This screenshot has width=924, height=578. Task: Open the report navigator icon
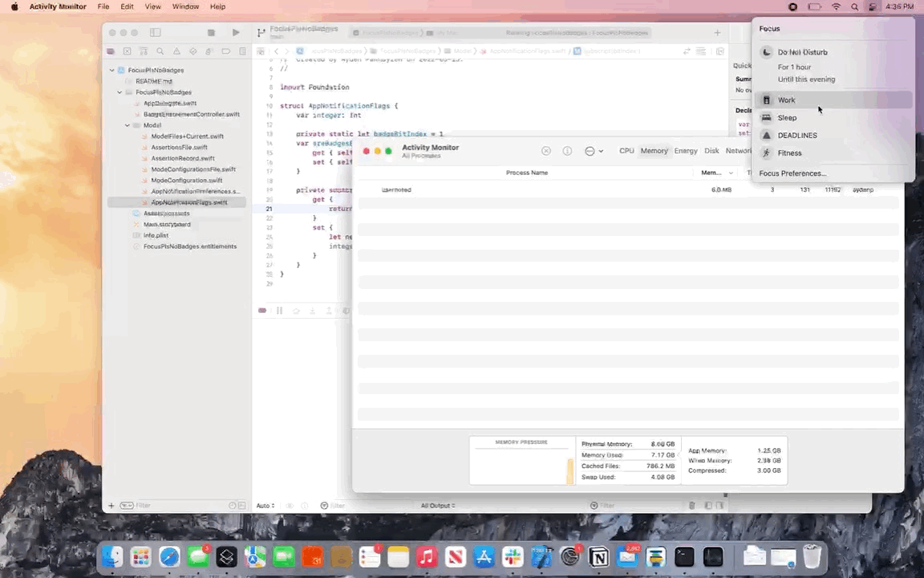coord(242,51)
